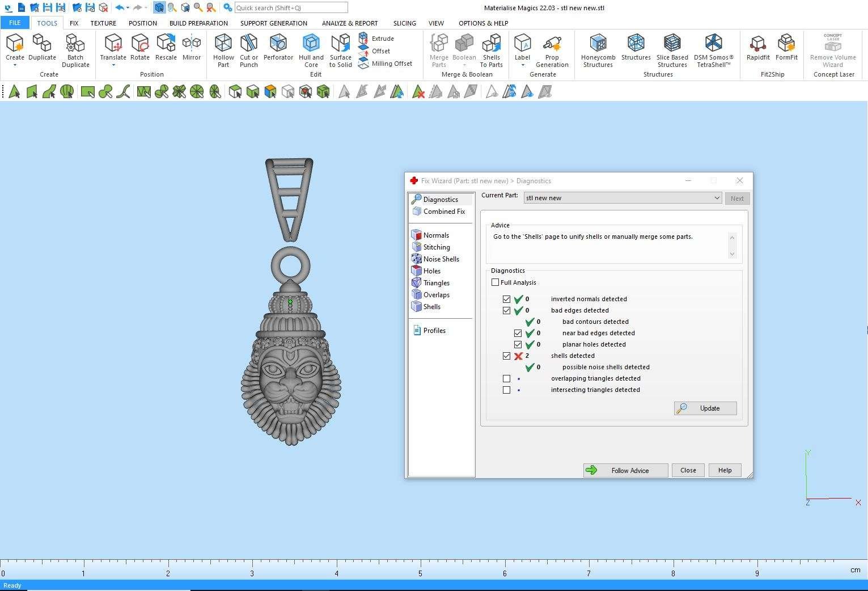868x591 pixels.
Task: Enable overlapping triangles detected checkbox
Action: (x=506, y=378)
